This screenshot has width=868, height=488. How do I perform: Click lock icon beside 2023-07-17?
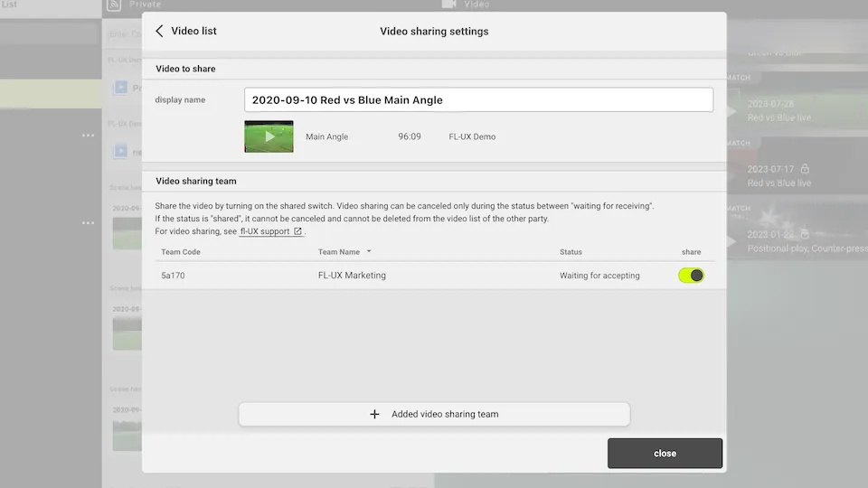point(805,168)
